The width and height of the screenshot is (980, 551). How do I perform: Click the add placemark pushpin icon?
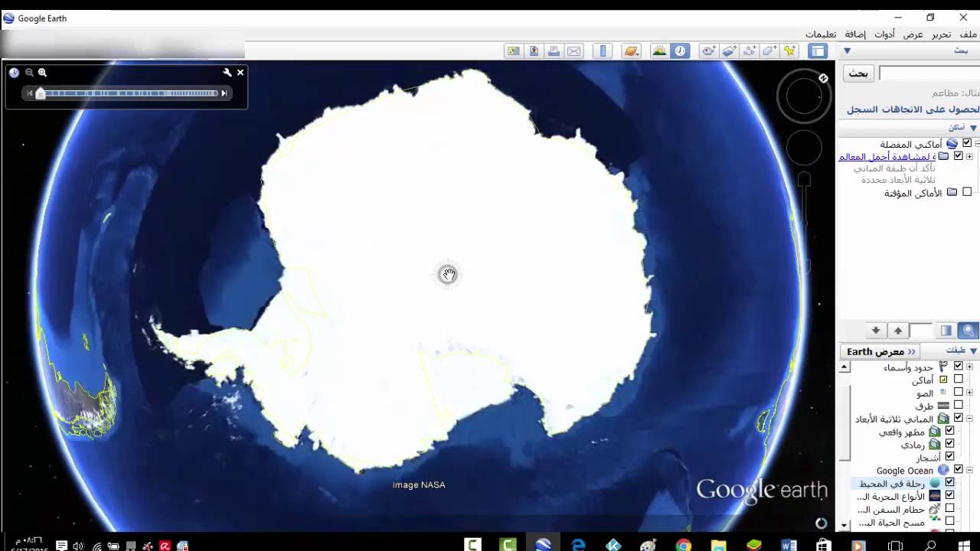click(x=790, y=51)
